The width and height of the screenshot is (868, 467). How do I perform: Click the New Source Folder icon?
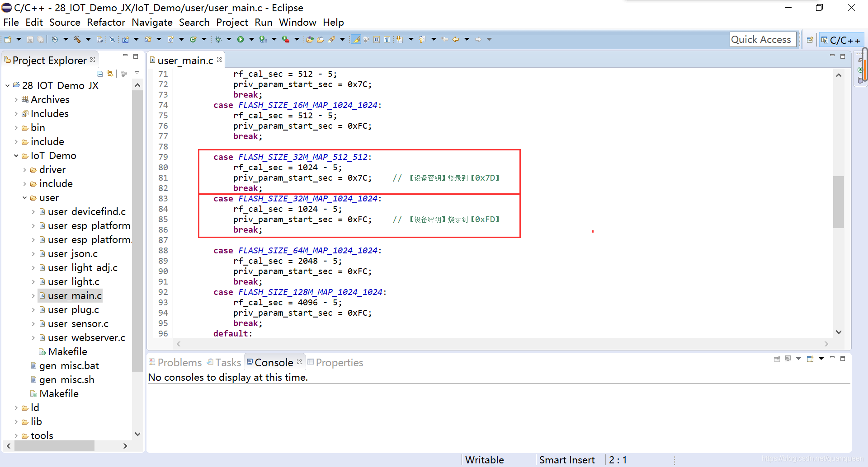pyautogui.click(x=148, y=40)
